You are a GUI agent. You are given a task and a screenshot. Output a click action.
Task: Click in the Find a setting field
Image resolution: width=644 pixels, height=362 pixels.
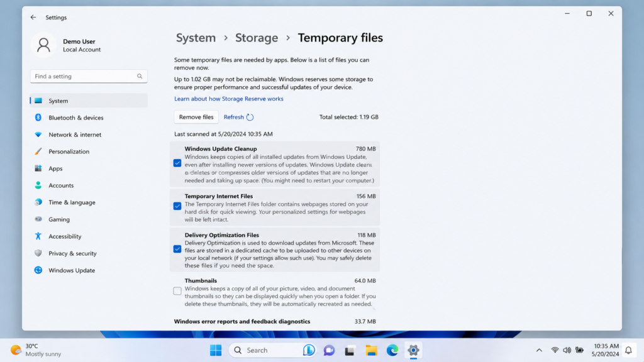(x=89, y=76)
